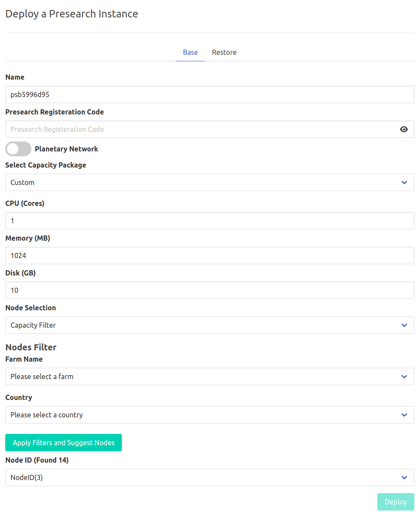Screen dimensions: 420x514
Task: Open the Select Capacity Package dropdown
Action: coord(209,182)
